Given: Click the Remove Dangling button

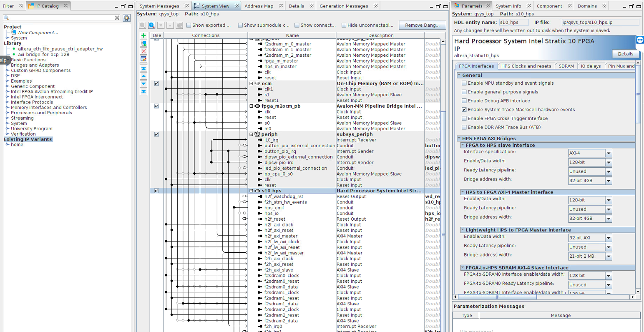Looking at the screenshot, I should [422, 25].
